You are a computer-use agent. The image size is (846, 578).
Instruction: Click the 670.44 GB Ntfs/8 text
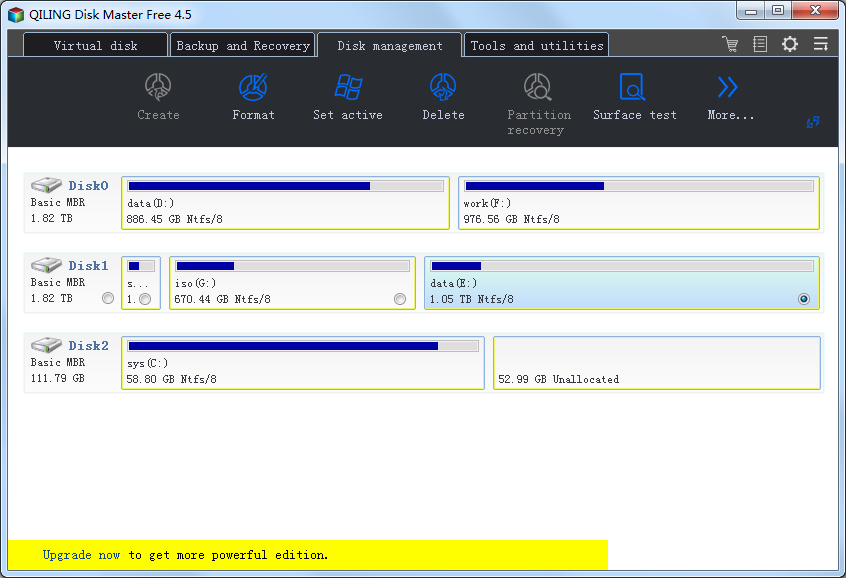[222, 299]
